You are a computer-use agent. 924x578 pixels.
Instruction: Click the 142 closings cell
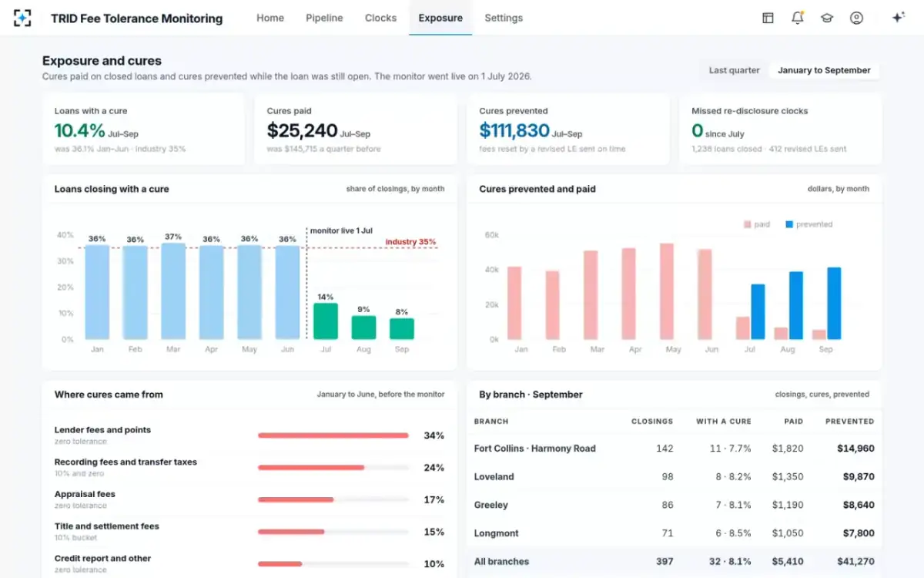click(x=665, y=449)
